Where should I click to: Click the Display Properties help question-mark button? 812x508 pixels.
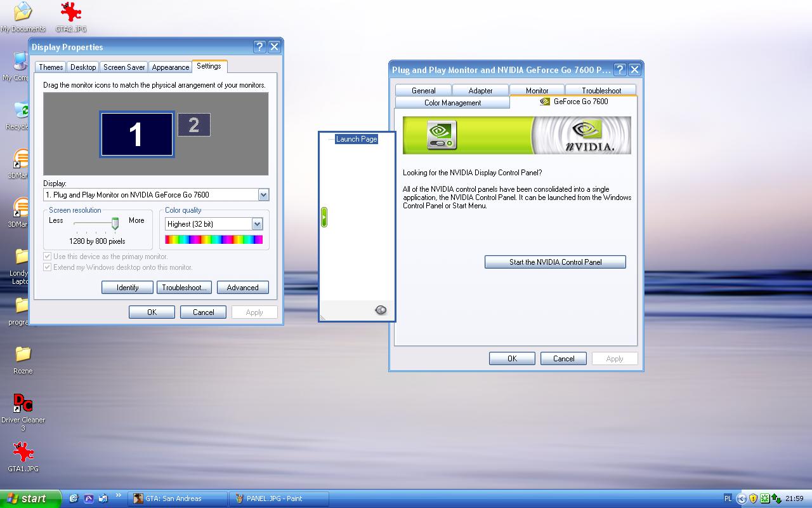259,46
